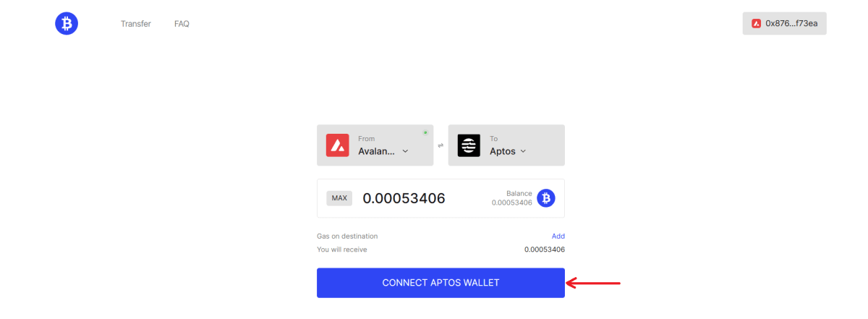Viewport: 868px width, 319px height.
Task: Click the Bitcoin logo in the header
Action: [x=67, y=24]
